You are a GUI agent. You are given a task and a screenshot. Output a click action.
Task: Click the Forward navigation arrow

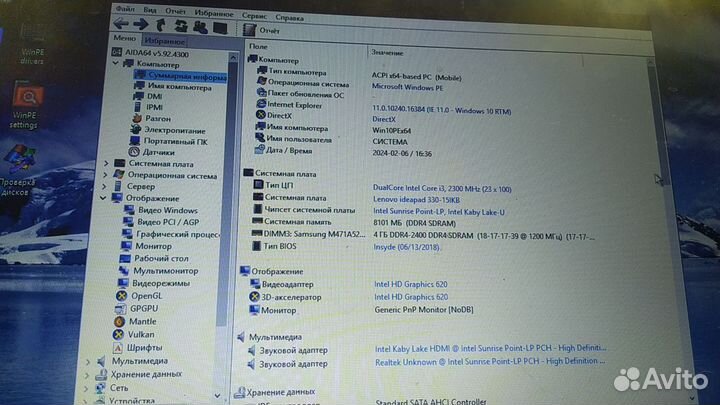click(x=140, y=24)
